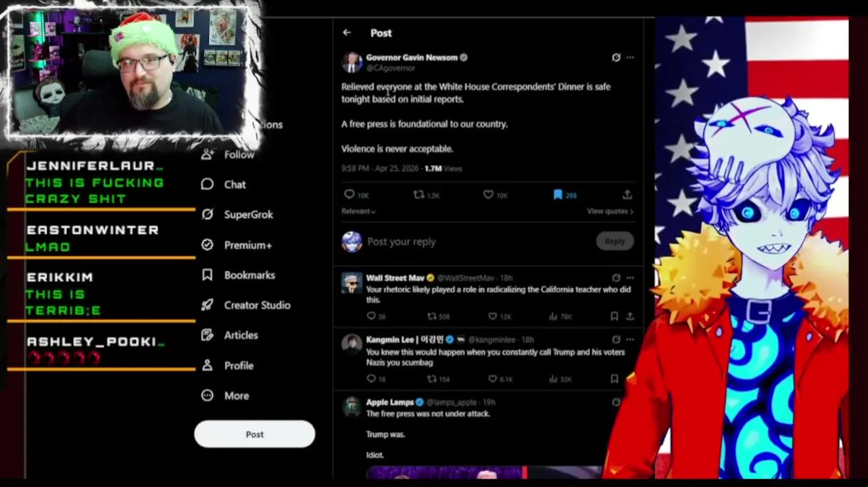Reply to Kangmin Lee's comment

pos(371,379)
